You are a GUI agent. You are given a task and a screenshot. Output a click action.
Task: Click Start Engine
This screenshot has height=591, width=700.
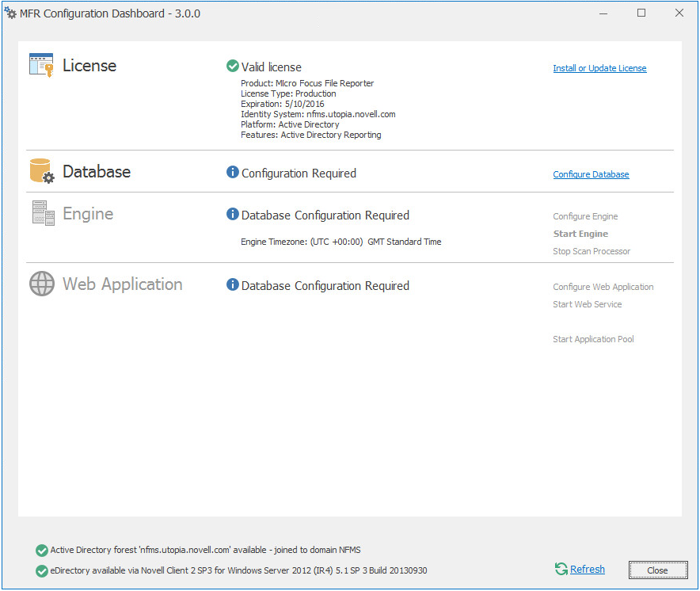580,234
